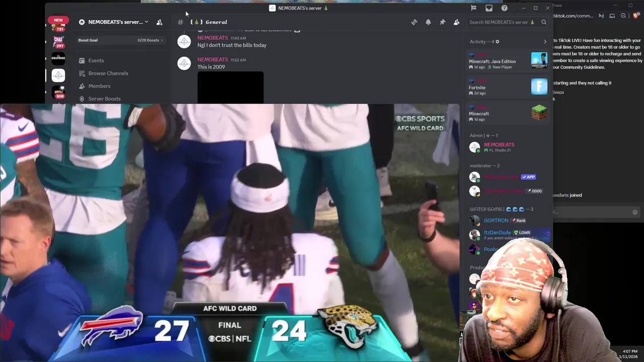Open the black image attachment in chat
The image size is (644, 362).
[x=230, y=87]
